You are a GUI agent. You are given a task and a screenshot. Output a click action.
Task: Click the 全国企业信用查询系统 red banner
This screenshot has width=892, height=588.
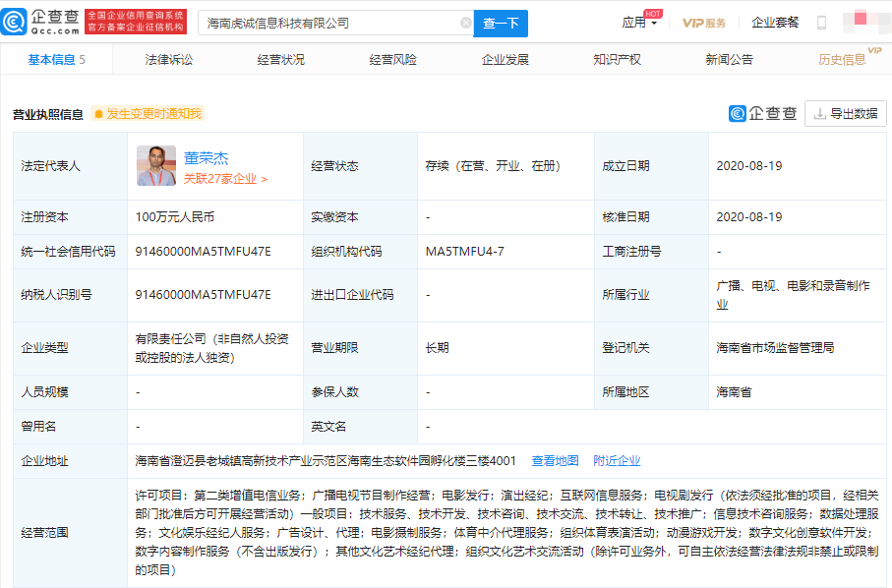[x=136, y=22]
